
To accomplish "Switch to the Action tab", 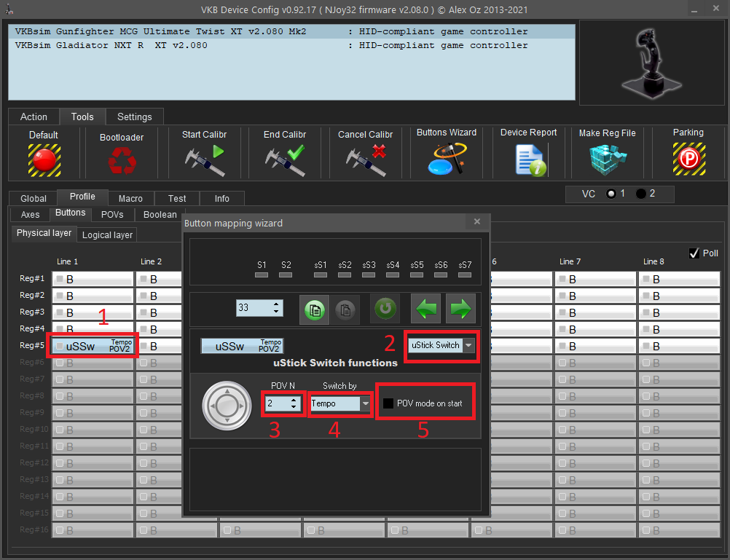I will coord(34,117).
